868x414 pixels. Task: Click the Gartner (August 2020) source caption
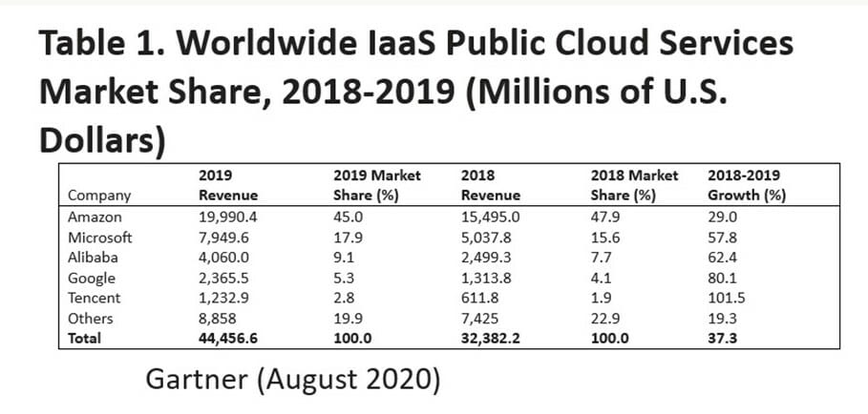point(293,381)
